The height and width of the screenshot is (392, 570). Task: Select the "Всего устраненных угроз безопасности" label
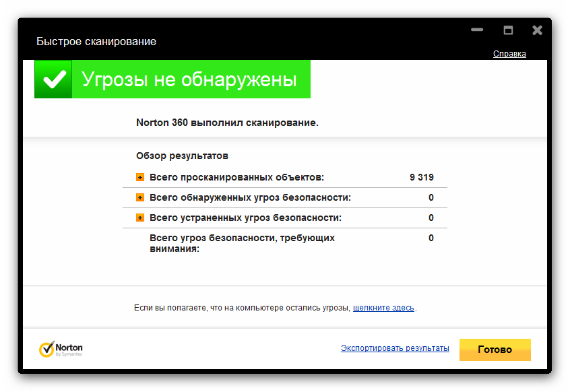tap(245, 218)
